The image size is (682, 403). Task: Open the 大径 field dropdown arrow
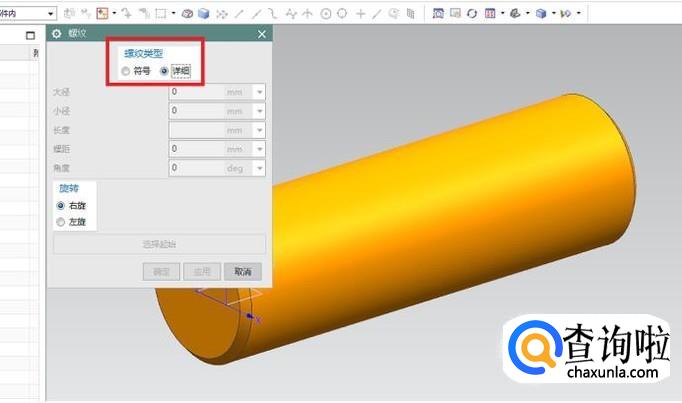(x=260, y=92)
